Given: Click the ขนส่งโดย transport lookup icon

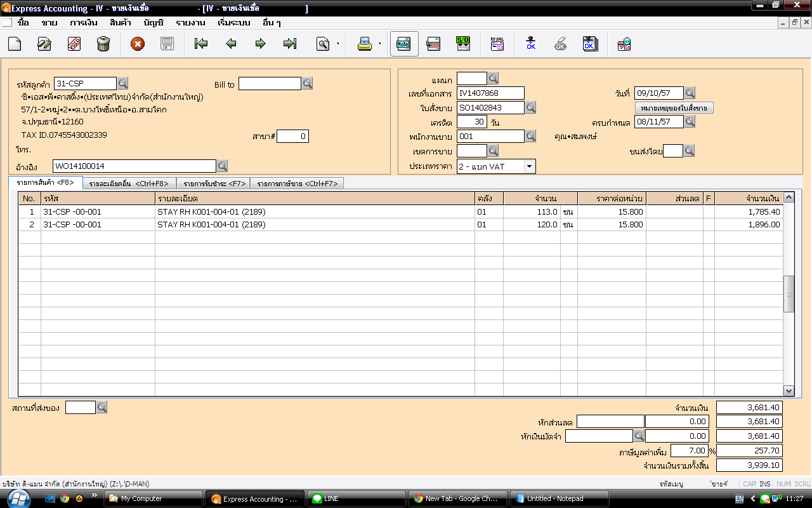Looking at the screenshot, I should pos(690,150).
